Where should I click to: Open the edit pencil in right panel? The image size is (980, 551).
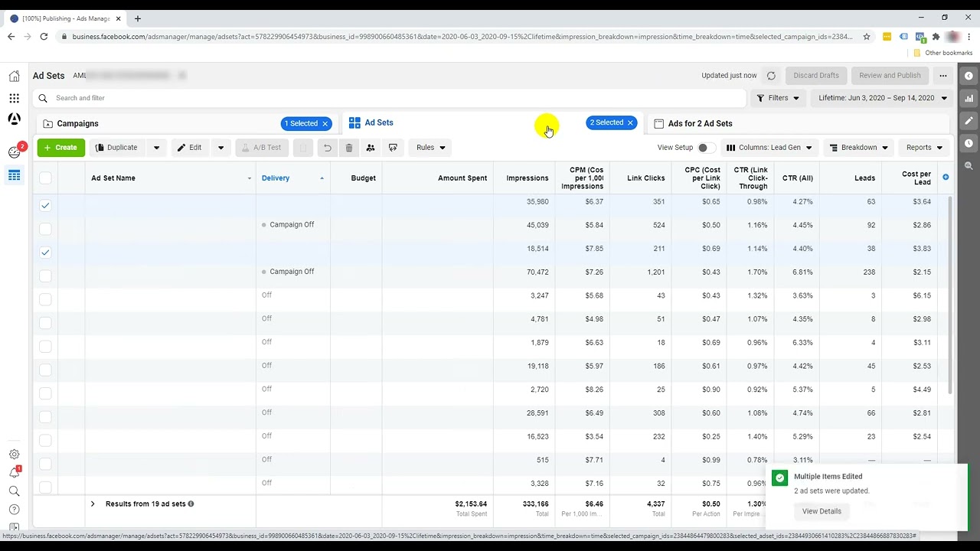click(x=969, y=120)
